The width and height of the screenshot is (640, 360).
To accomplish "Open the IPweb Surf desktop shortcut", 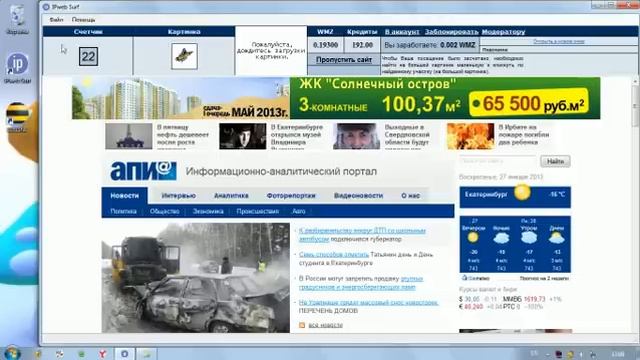I will 17,68.
